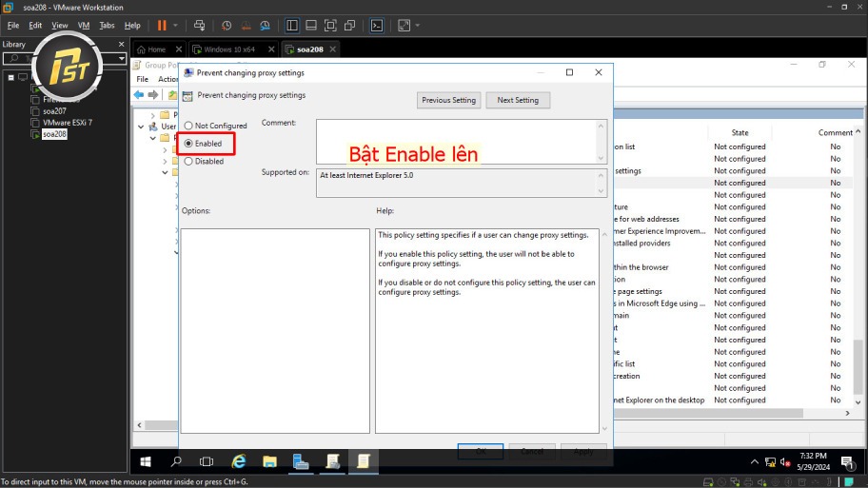Viewport: 868px width, 488px height.
Task: Click the stretch guest display icon
Action: coord(404,26)
